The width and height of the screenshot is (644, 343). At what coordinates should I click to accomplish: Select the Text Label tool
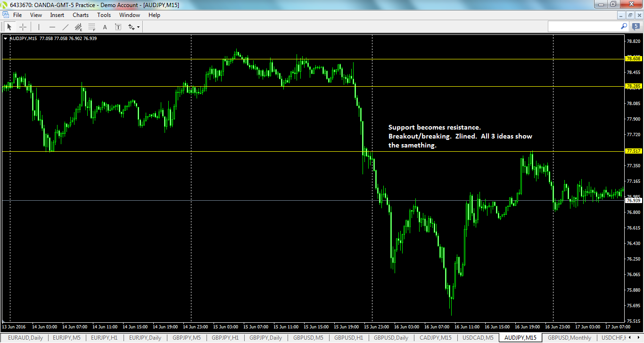[118, 27]
